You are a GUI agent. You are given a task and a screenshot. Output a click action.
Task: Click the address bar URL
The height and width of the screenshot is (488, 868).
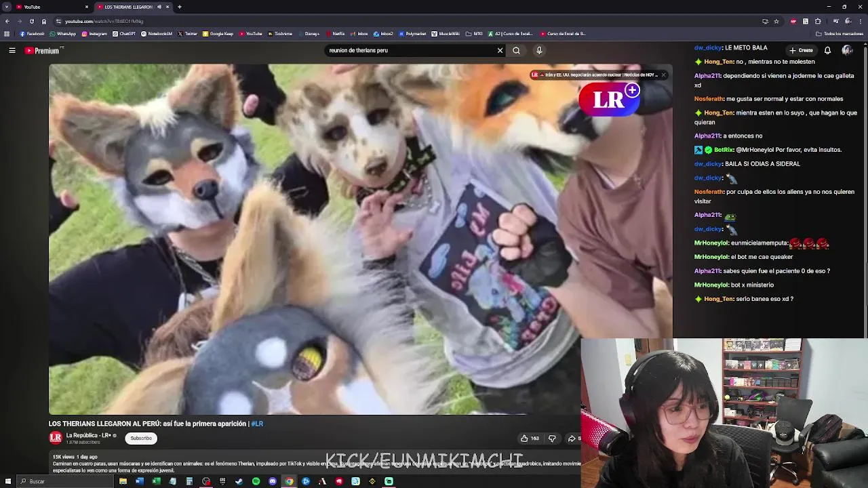pyautogui.click(x=104, y=21)
